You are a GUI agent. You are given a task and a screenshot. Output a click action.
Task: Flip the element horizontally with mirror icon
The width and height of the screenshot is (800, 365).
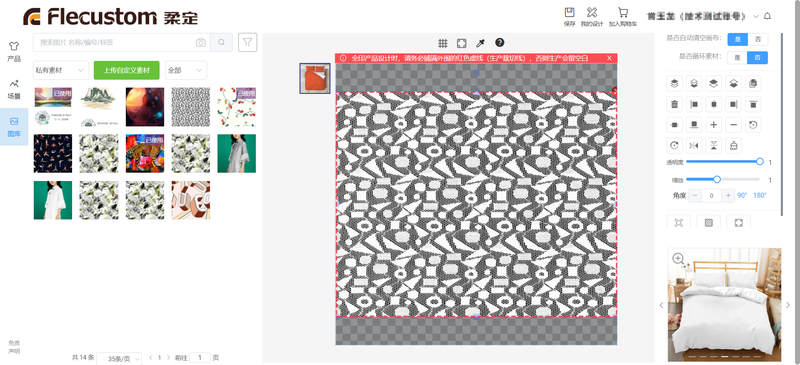tap(694, 145)
